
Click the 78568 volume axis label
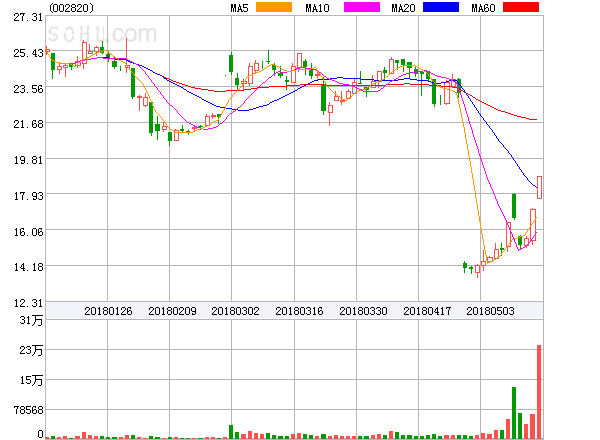(x=29, y=410)
